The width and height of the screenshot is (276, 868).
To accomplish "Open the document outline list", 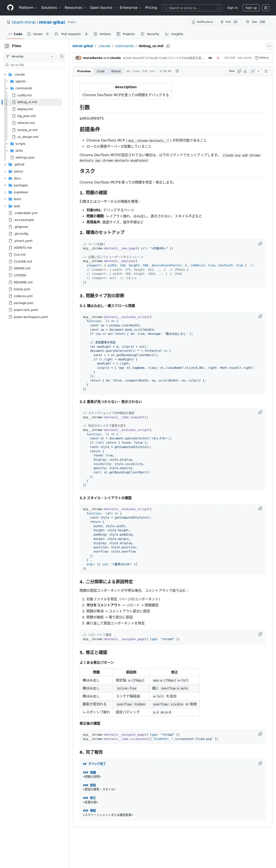I will coord(266,71).
